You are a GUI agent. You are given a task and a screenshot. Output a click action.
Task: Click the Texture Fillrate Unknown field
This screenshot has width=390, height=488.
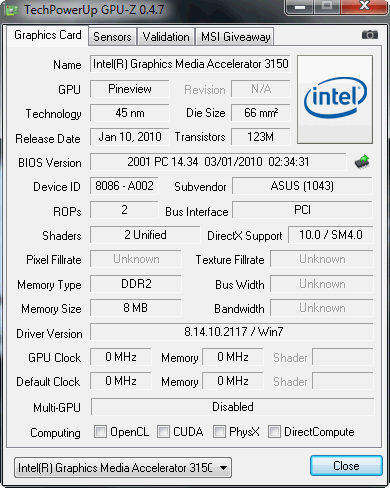[x=322, y=259]
